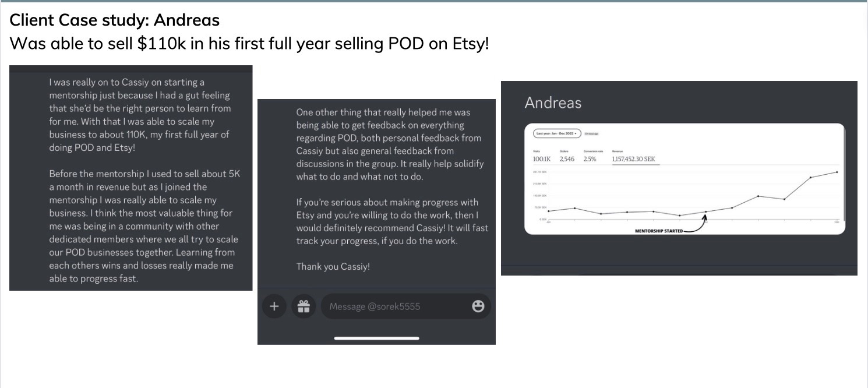This screenshot has width=868, height=388.
Task: Select the Visits metric tab
Action: [542, 156]
